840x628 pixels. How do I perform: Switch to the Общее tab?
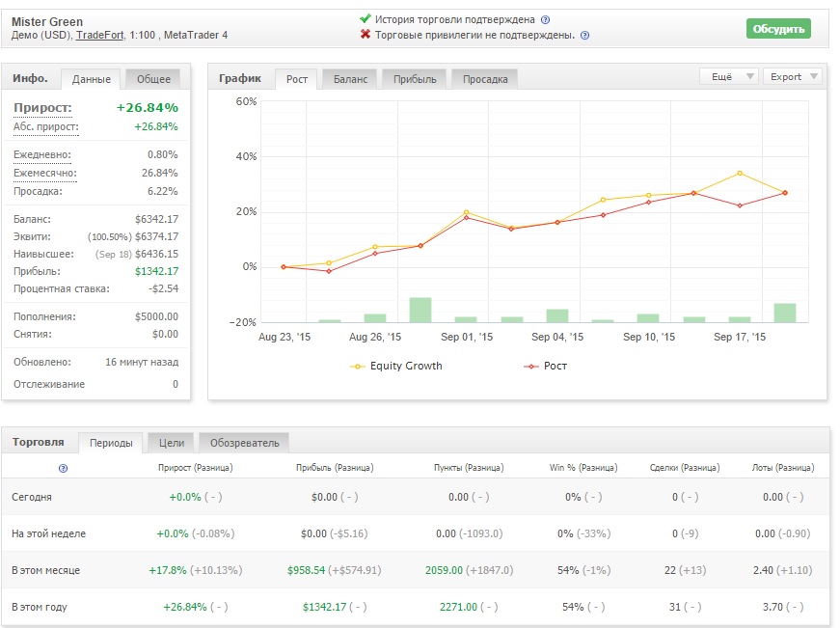tap(153, 79)
